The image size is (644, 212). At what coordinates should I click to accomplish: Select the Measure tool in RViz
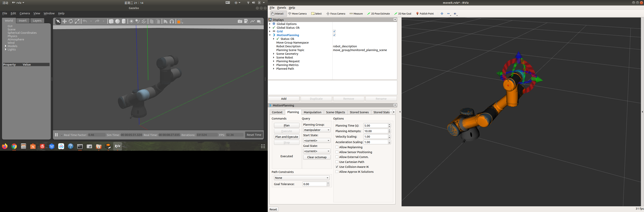click(x=356, y=14)
